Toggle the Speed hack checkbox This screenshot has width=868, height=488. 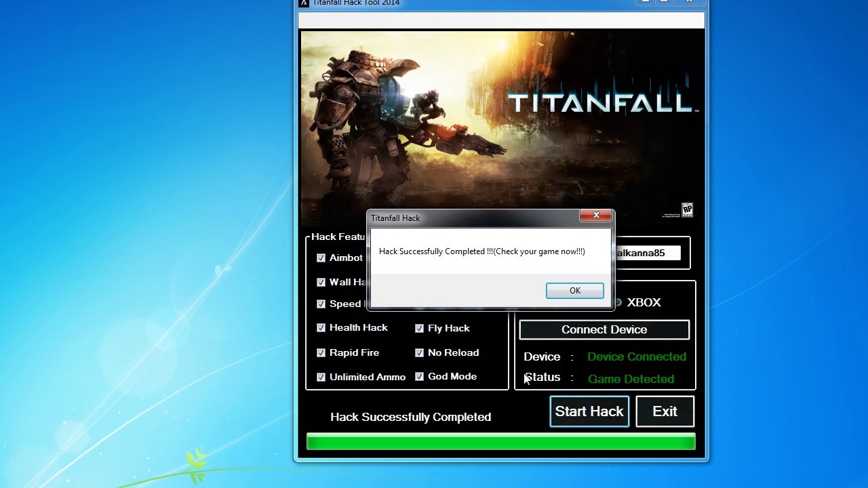click(x=321, y=304)
